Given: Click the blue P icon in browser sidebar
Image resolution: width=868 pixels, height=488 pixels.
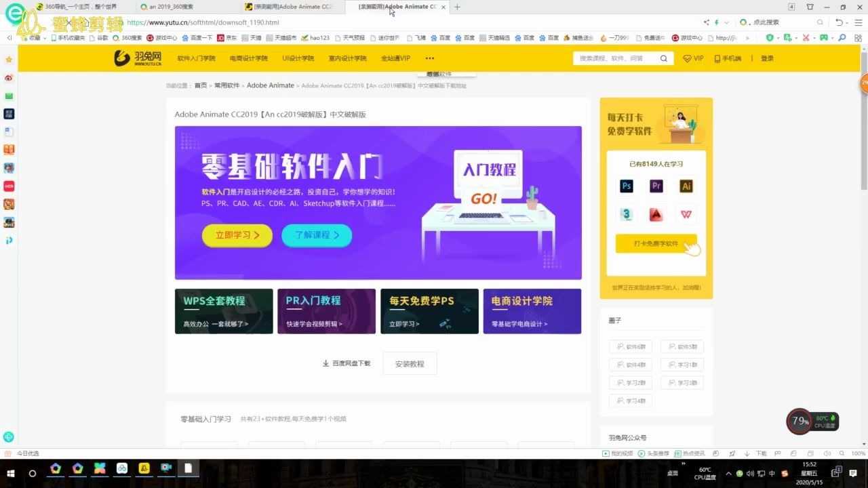Looking at the screenshot, I should pyautogui.click(x=9, y=240).
